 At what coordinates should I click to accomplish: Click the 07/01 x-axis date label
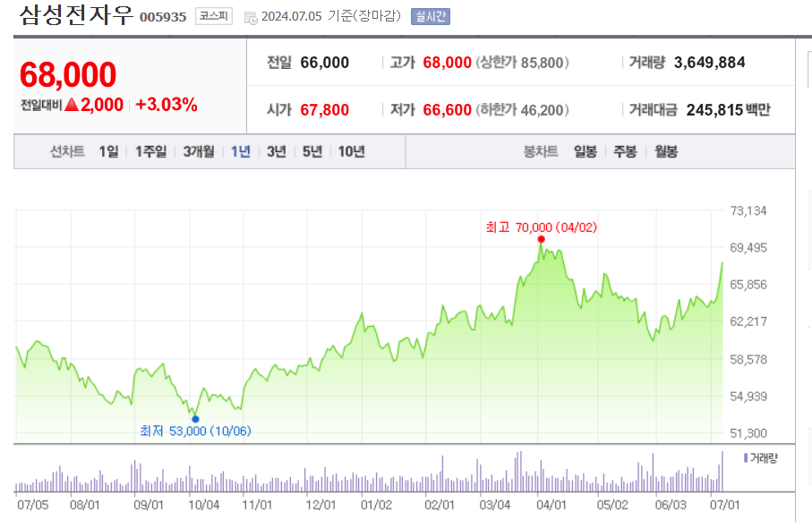point(724,504)
